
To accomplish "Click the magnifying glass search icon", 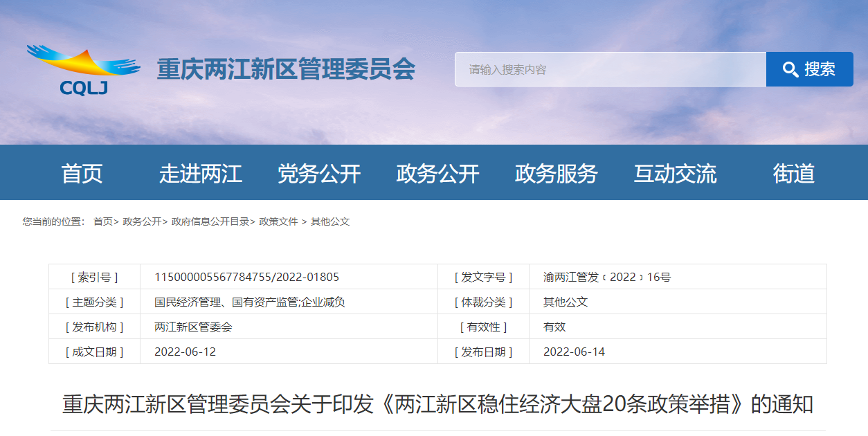I will coord(790,69).
